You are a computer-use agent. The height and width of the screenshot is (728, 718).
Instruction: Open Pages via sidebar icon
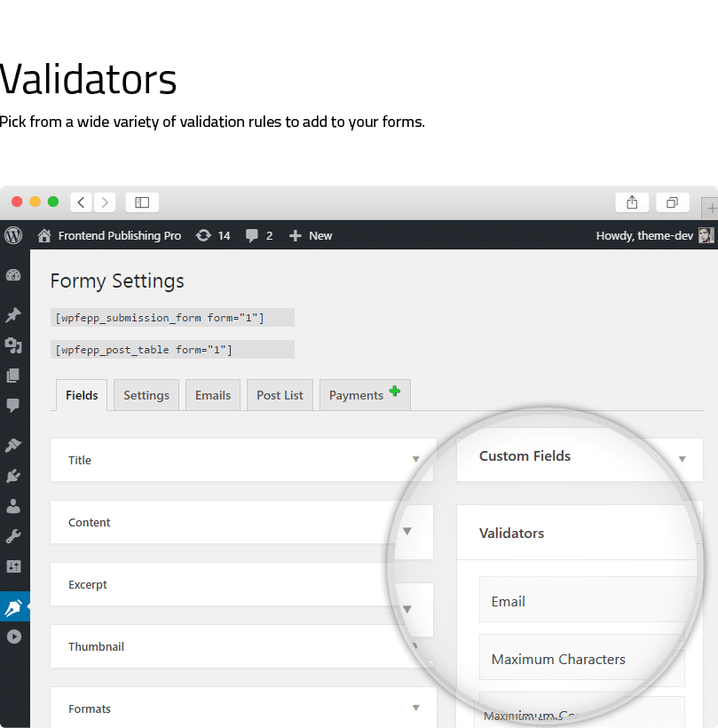(x=13, y=376)
